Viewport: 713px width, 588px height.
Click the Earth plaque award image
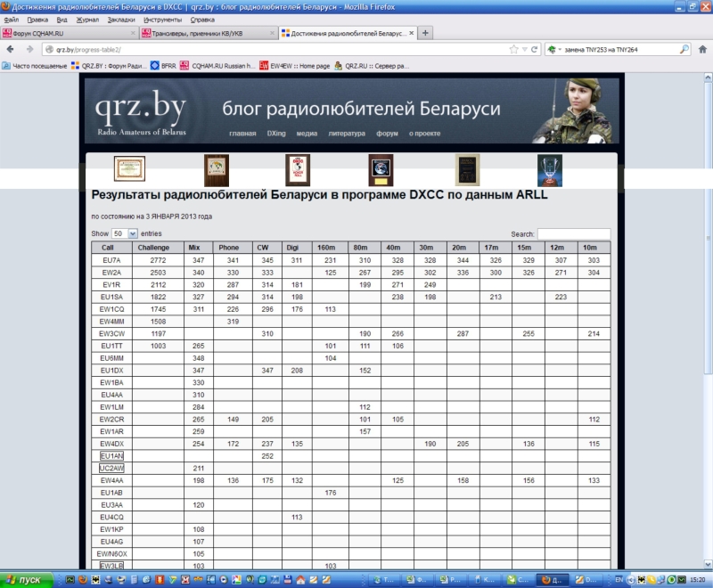tap(381, 168)
